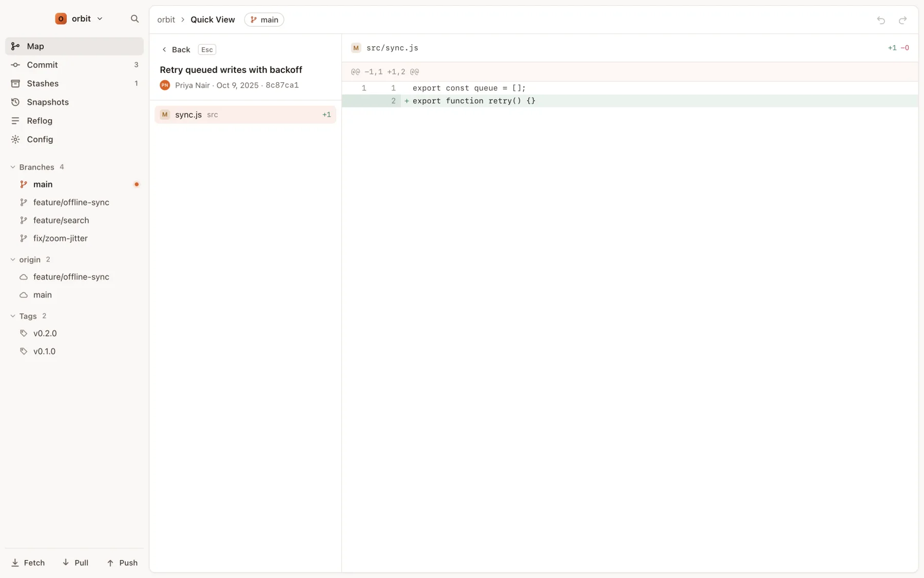Open the Map view
Image resolution: width=924 pixels, height=578 pixels.
[x=74, y=46]
